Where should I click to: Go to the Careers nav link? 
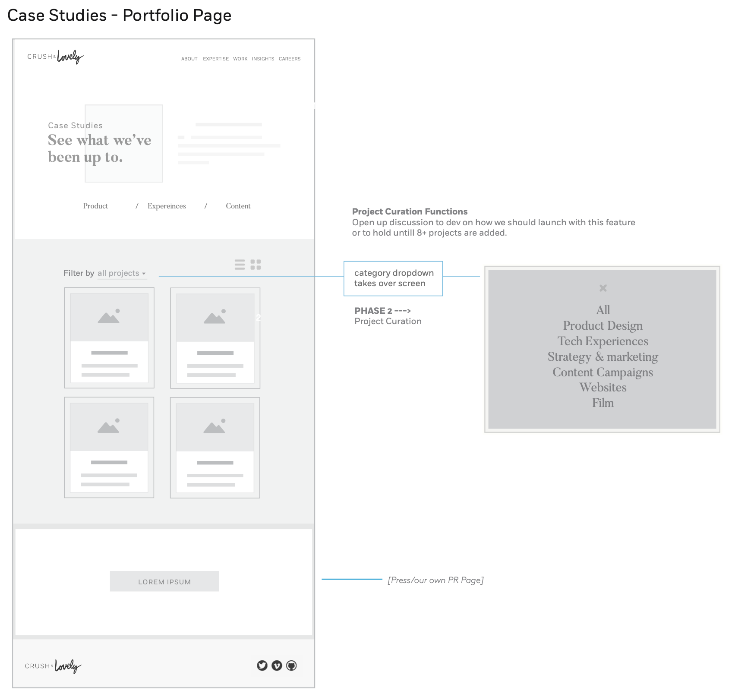[289, 59]
